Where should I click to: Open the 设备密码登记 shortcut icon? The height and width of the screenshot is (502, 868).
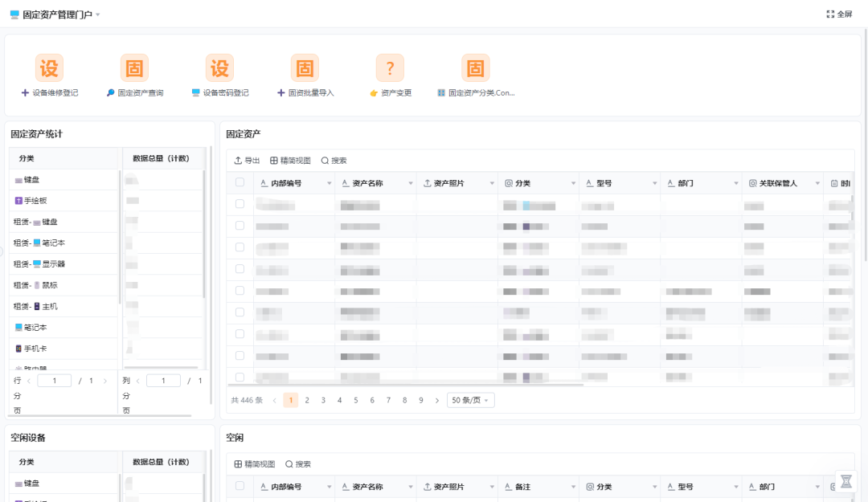pyautogui.click(x=219, y=68)
